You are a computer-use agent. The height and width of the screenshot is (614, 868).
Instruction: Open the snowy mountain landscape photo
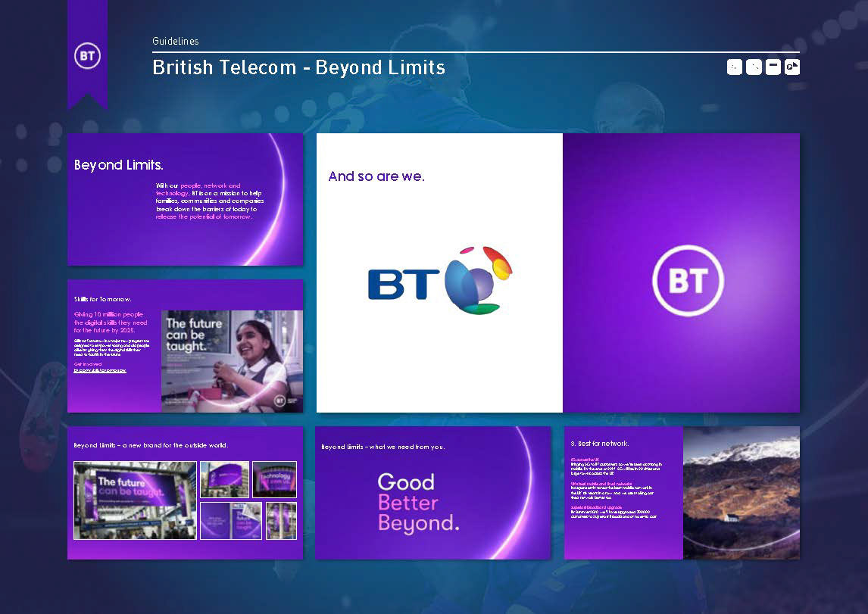coord(742,493)
